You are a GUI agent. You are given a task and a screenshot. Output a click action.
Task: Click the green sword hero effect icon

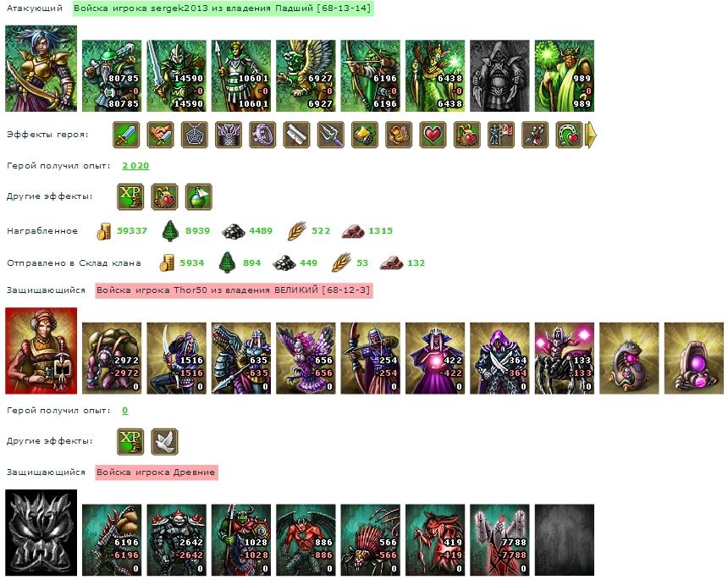(x=126, y=135)
